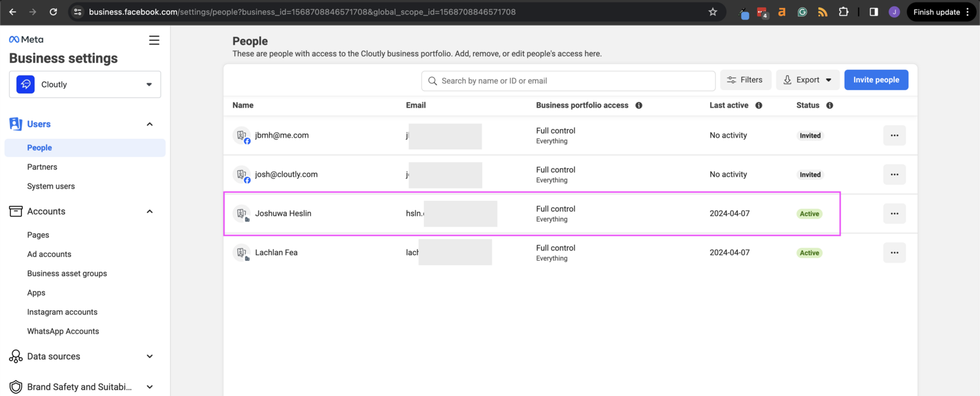
Task: Collapse the Accounts section
Action: click(149, 212)
